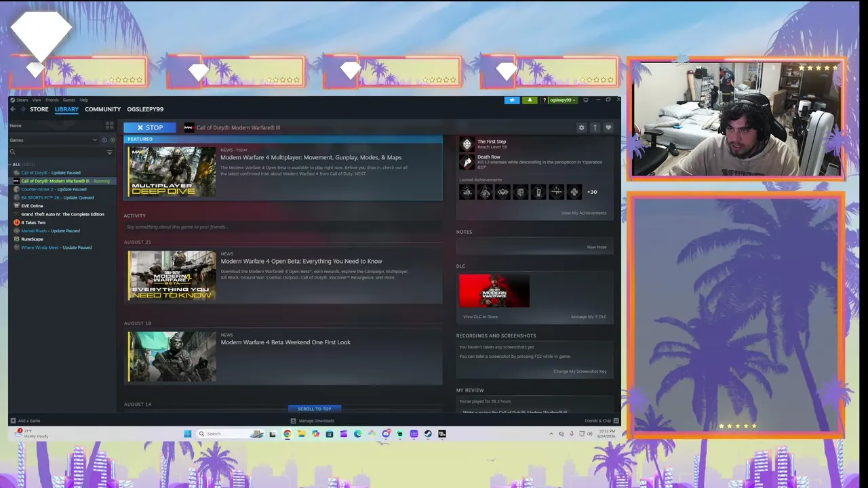Open ogsleepy99 account dropdown
Screen dimensions: 868x488
[563, 100]
